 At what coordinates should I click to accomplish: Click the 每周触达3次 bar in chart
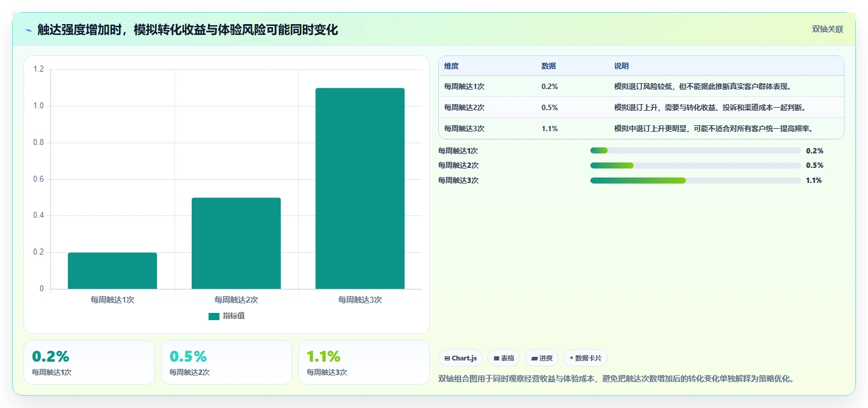360,188
